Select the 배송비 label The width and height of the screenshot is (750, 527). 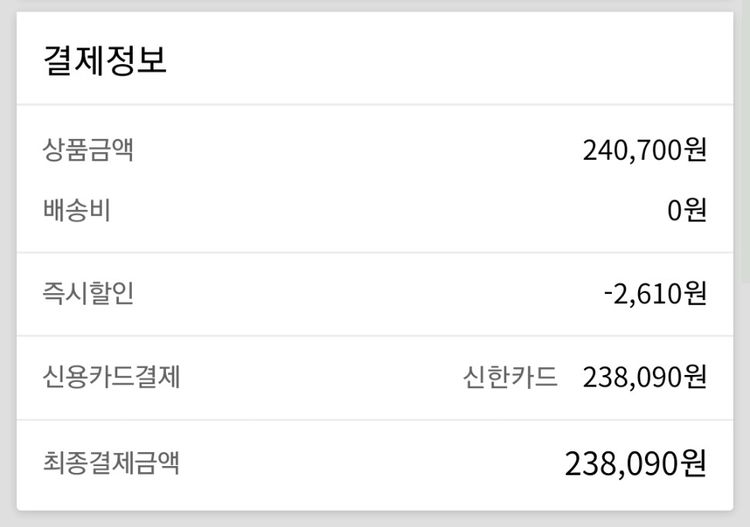(77, 211)
